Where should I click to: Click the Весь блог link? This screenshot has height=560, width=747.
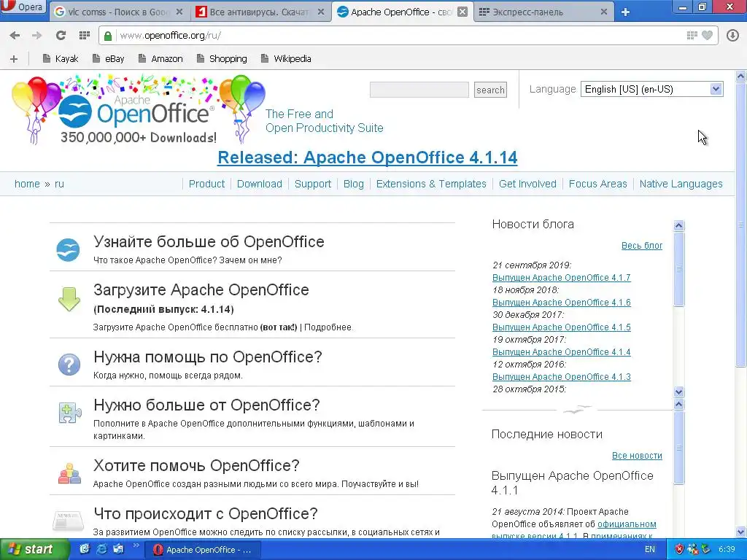(642, 246)
